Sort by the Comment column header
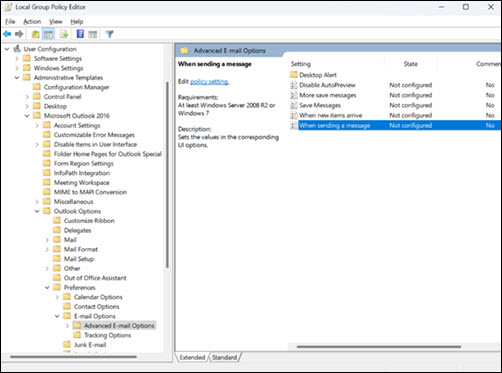 [x=488, y=64]
